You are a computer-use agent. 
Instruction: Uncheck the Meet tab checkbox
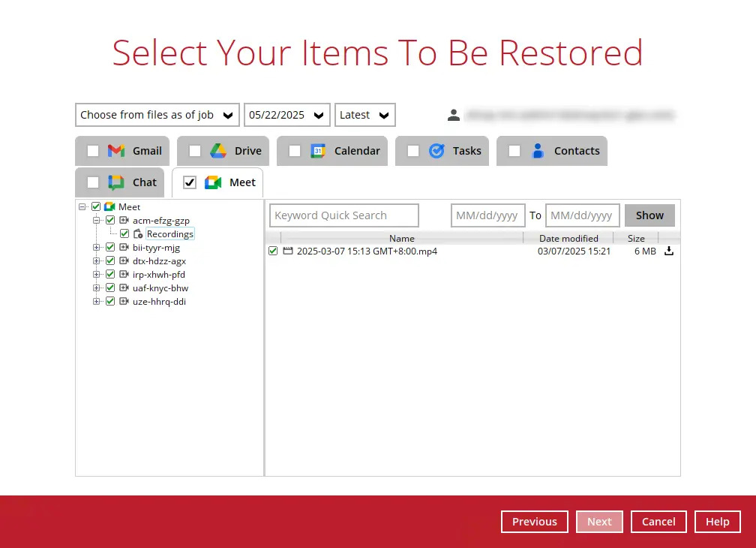[190, 182]
